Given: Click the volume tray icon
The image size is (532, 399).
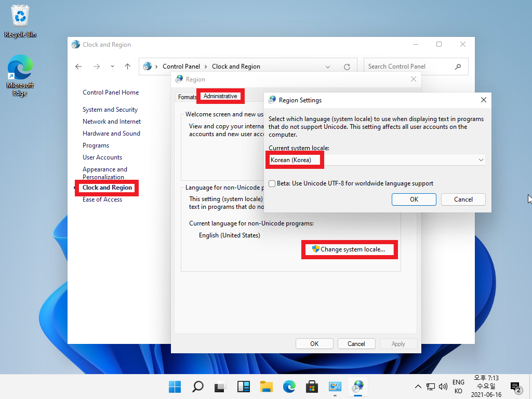Looking at the screenshot, I should coord(443,387).
